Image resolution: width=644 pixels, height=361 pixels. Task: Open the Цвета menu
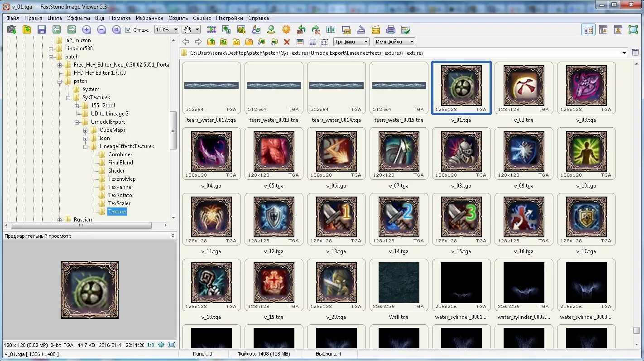[x=55, y=18]
